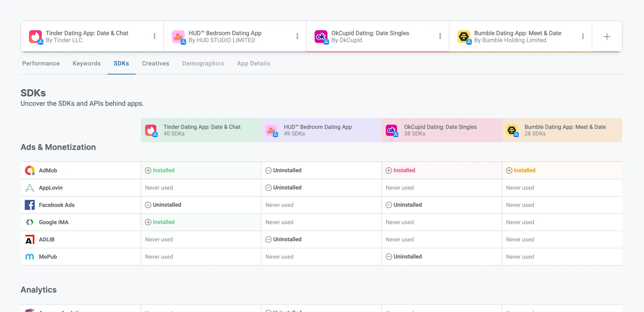Click Bumble icon in SDK comparison header
644x312 pixels.
(512, 131)
